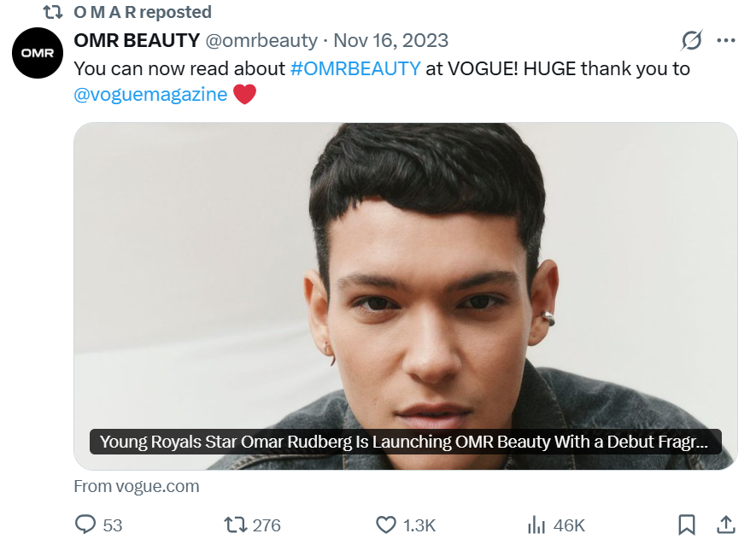Click the OMR BEAUTY display name
The width and height of the screenshot is (756, 551).
coord(137,40)
